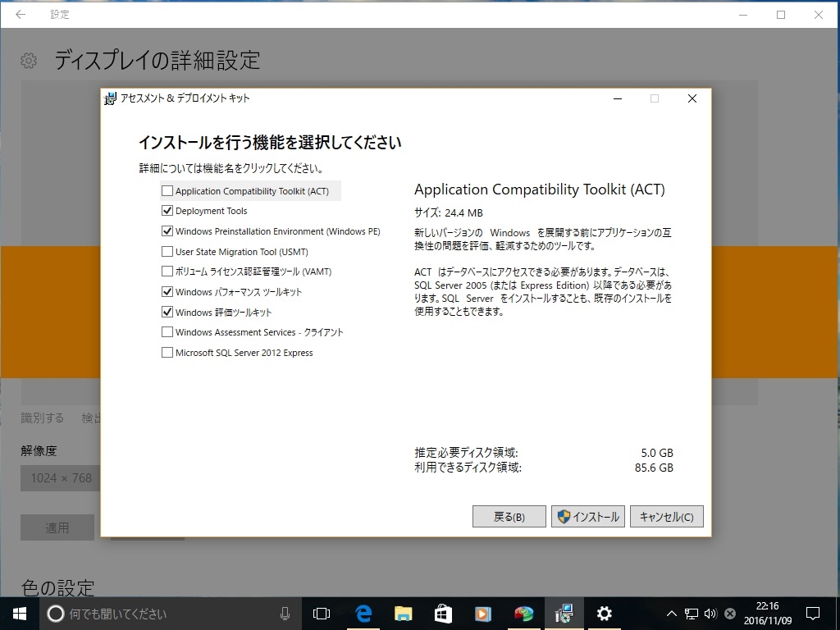Check User State Migration Tool (USMT)
840x630 pixels.
click(x=167, y=251)
